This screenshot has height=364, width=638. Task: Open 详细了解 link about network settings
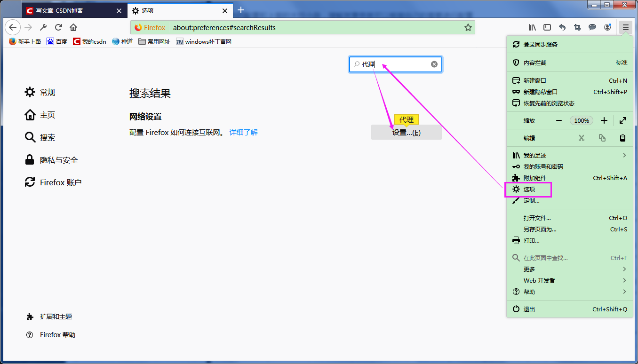pyautogui.click(x=243, y=133)
